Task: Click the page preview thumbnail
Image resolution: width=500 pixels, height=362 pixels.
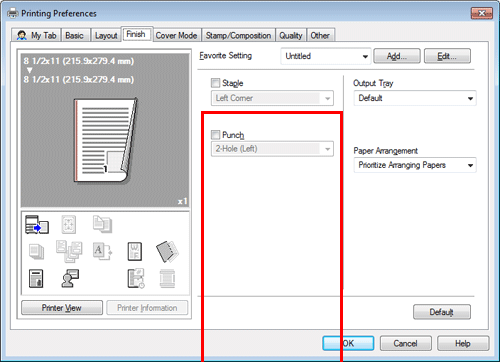Action: 105,140
